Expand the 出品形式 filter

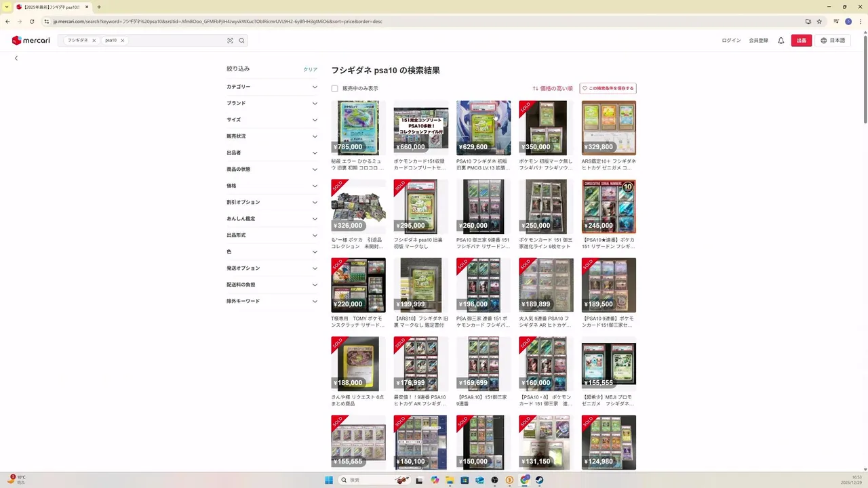[x=272, y=235]
